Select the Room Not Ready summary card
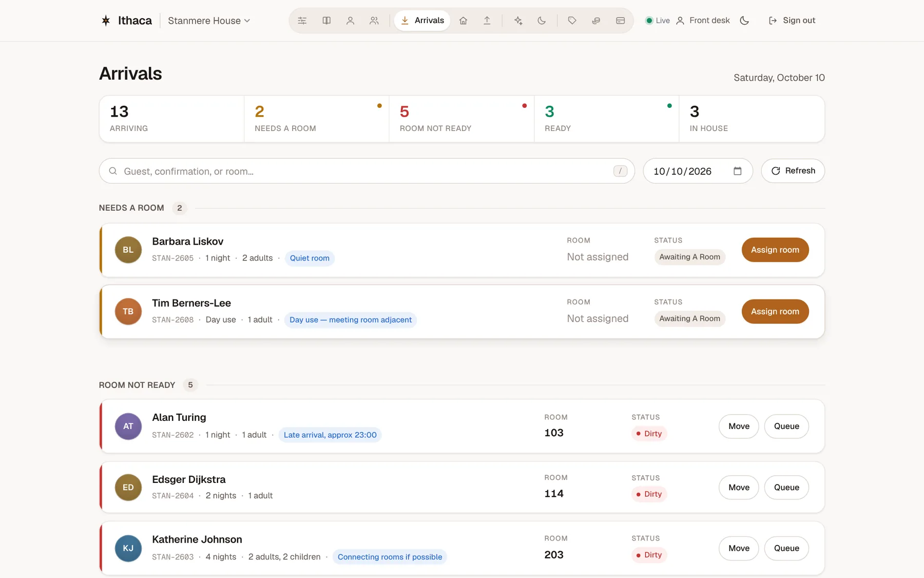 point(461,119)
